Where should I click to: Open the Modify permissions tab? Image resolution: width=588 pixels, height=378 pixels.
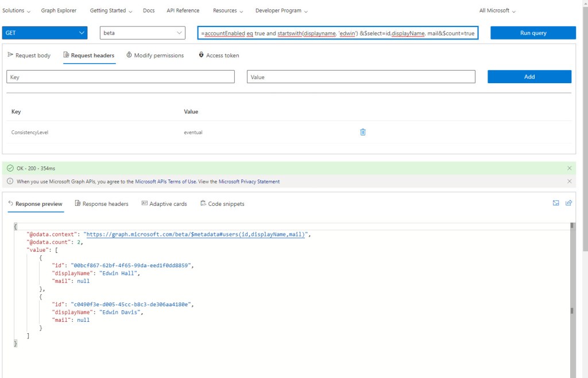coord(155,56)
